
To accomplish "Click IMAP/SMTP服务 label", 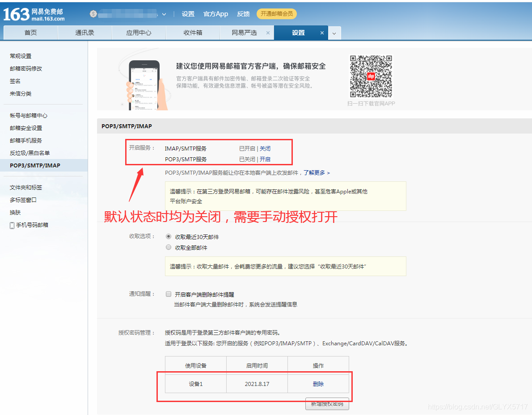I will (x=186, y=148).
